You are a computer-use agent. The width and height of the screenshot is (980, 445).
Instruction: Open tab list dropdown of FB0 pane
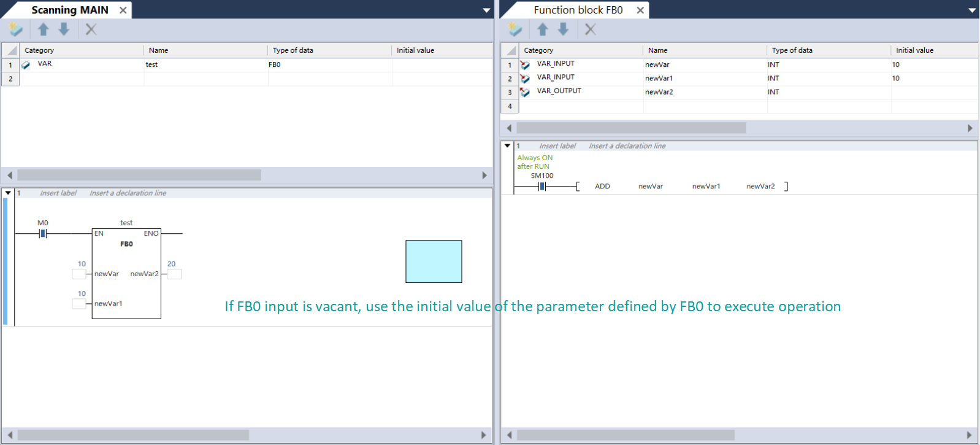coord(971,10)
